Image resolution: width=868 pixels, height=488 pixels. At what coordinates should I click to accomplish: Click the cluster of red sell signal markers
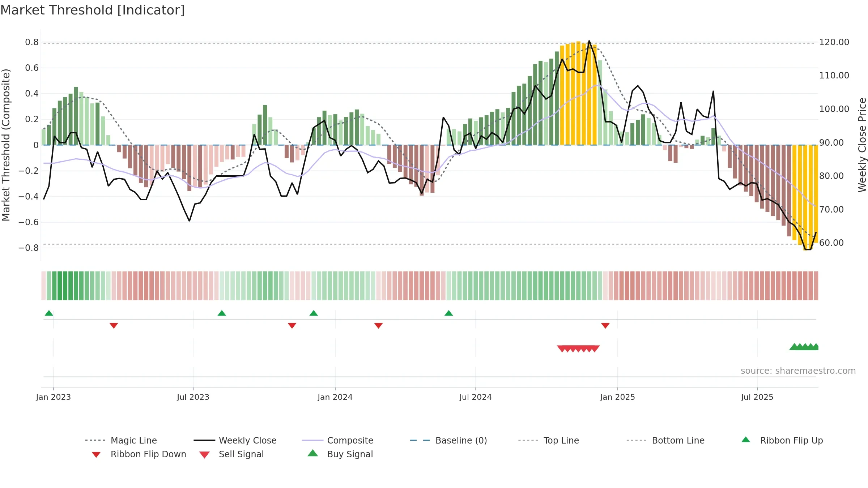coord(578,349)
